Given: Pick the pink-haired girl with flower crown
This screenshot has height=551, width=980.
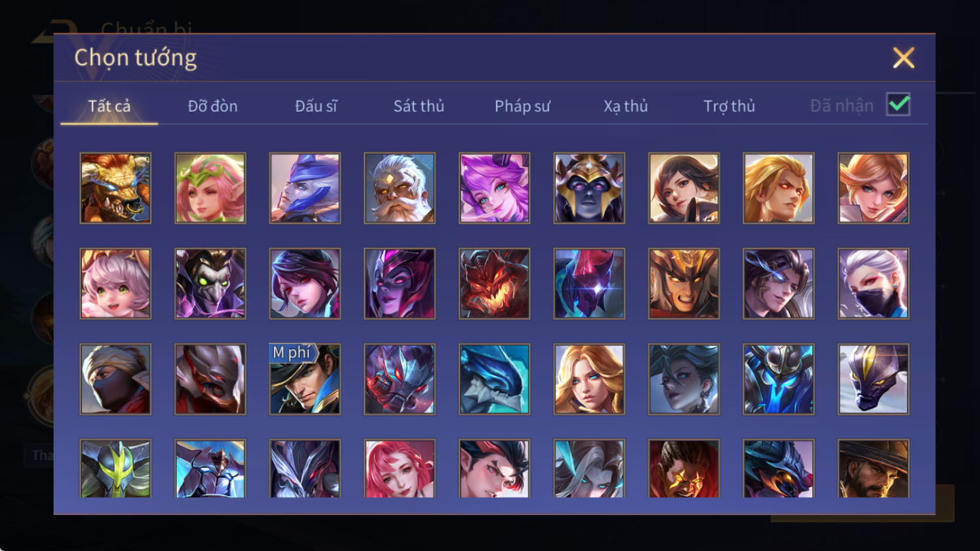Looking at the screenshot, I should 210,188.
